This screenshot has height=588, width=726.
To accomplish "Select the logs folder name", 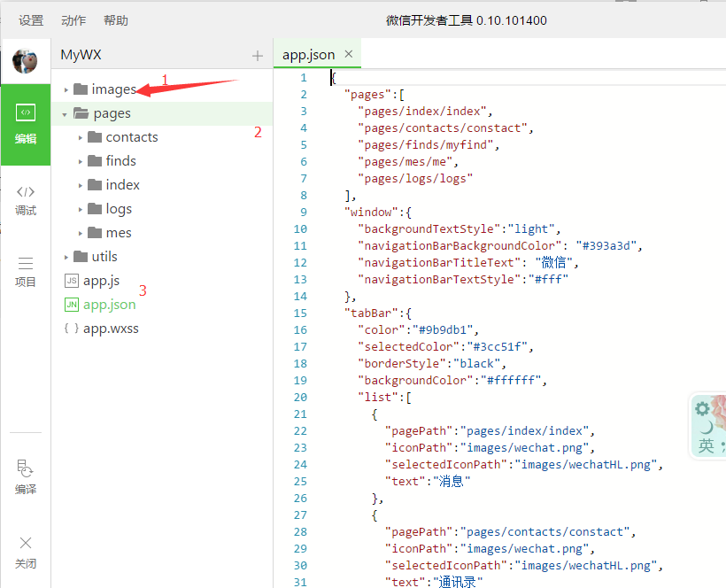I will click(119, 209).
